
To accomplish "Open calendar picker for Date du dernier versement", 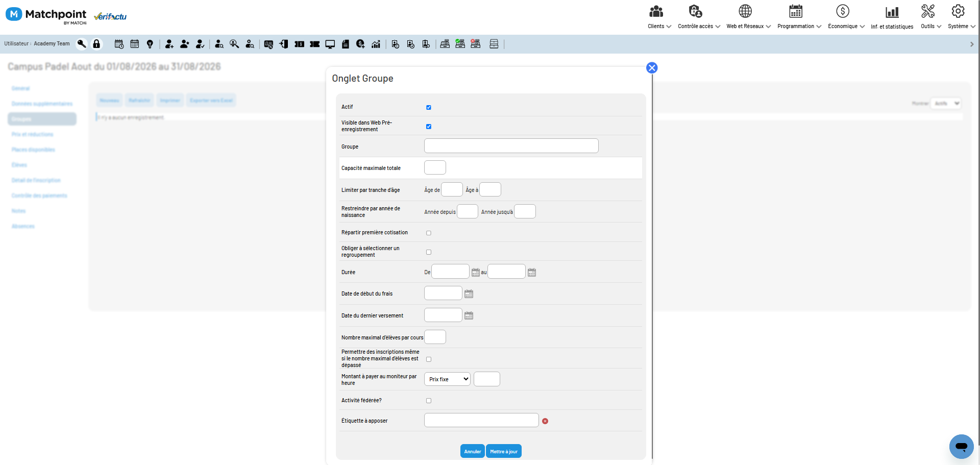I will [469, 316].
